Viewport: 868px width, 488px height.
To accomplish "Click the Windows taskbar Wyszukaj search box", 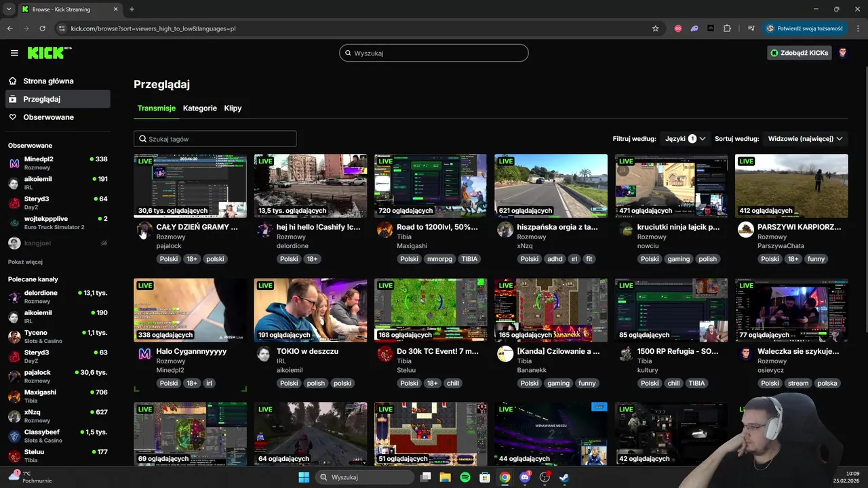I will tap(366, 477).
